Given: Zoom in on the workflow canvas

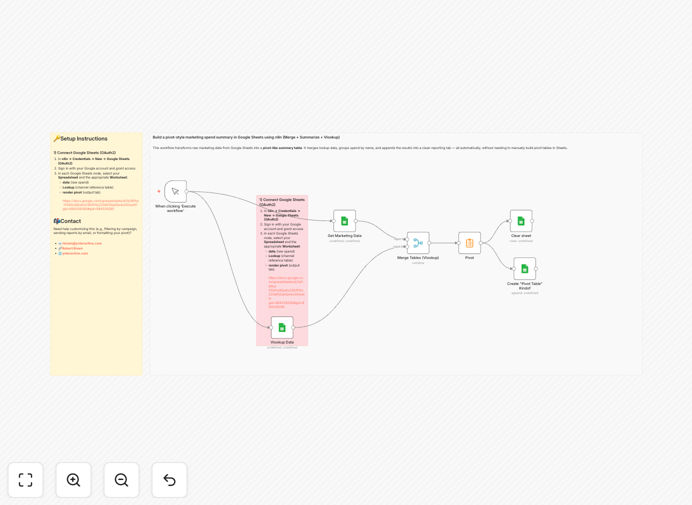Looking at the screenshot, I should [73, 480].
